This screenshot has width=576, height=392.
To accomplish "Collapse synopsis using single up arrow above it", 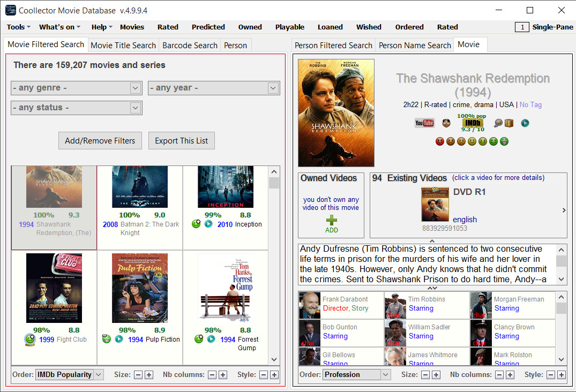I will click(x=432, y=241).
